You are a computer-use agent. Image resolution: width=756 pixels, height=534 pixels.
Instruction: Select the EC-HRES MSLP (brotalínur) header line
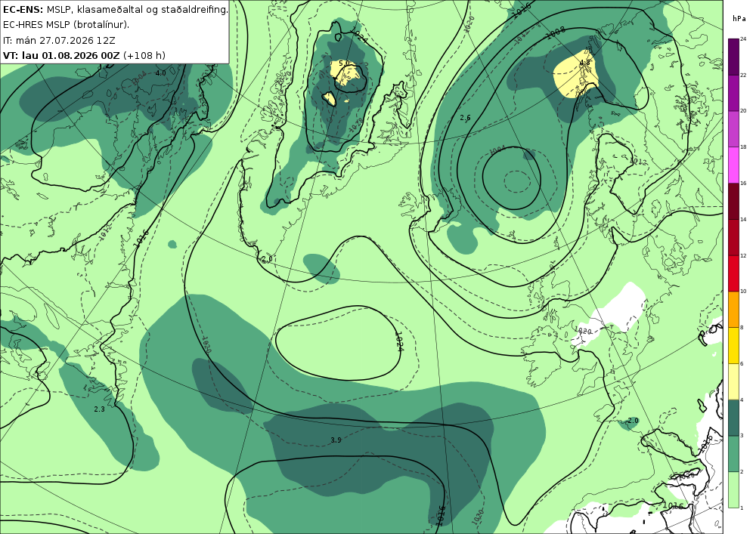66,25
